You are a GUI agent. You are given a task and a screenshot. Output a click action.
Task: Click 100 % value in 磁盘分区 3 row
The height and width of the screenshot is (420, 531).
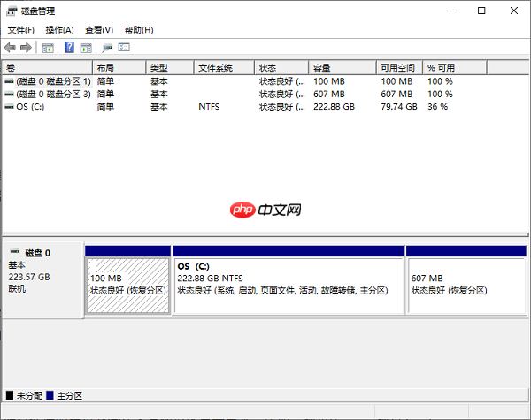440,94
